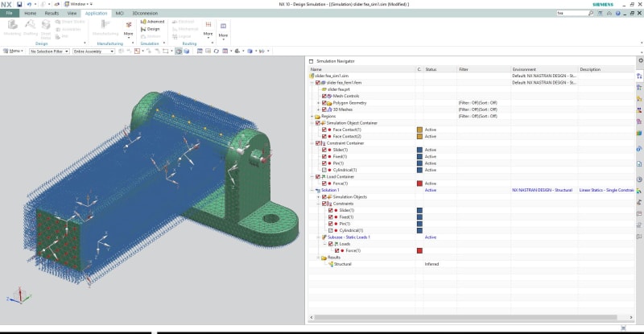Click the view triad in the viewport
Viewport: 644px width, 334px height.
19,296
